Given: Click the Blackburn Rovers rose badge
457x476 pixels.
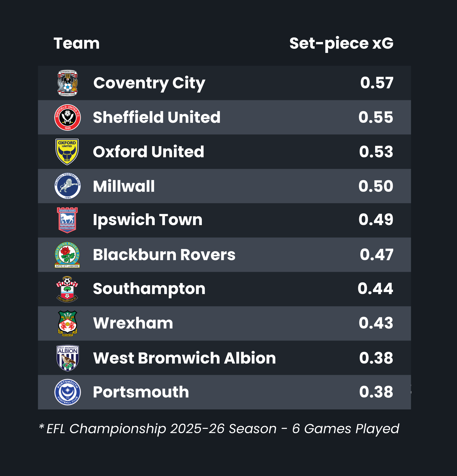Looking at the screenshot, I should [x=67, y=255].
